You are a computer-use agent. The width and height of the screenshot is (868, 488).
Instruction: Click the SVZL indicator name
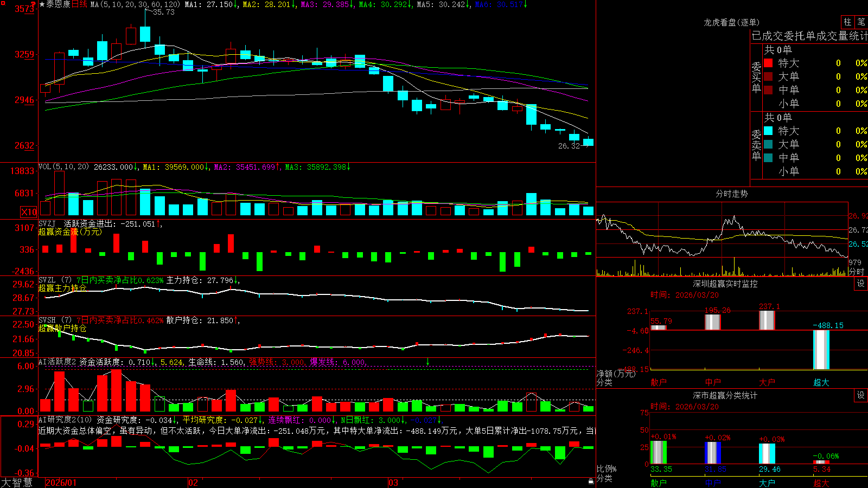(x=47, y=280)
